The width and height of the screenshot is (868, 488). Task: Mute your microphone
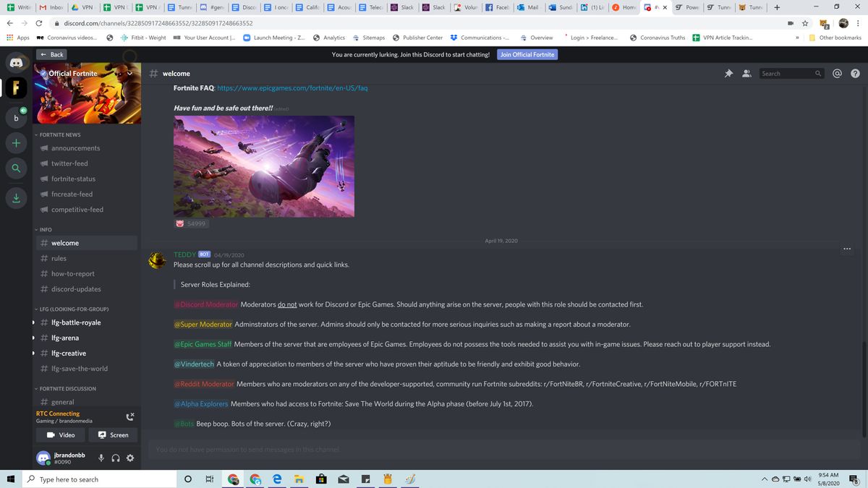[101, 458]
